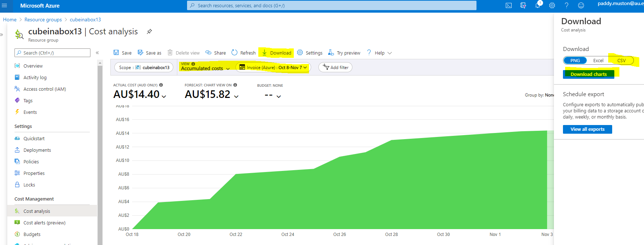The width and height of the screenshot is (644, 245).
Task: Open cost analysis Settings in the toolbar
Action: (x=310, y=53)
